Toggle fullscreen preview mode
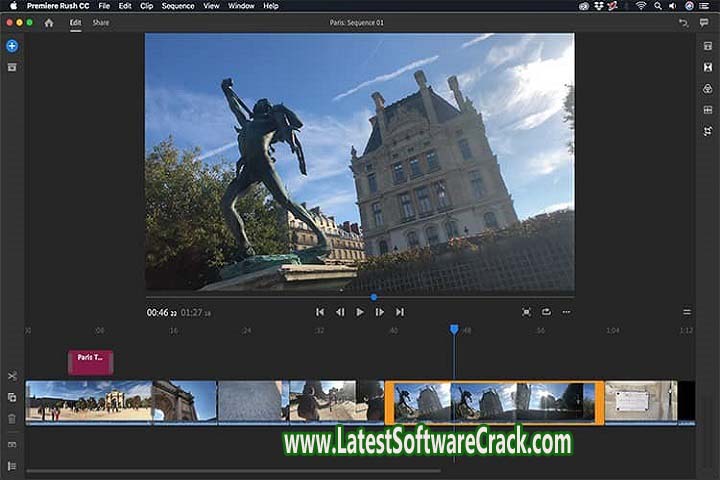The height and width of the screenshot is (480, 720). point(526,312)
